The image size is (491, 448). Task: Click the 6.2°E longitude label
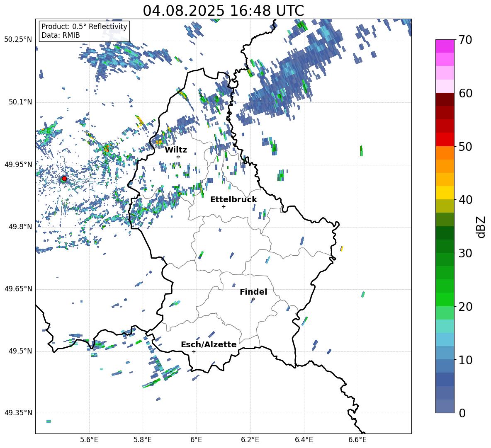[250, 440]
